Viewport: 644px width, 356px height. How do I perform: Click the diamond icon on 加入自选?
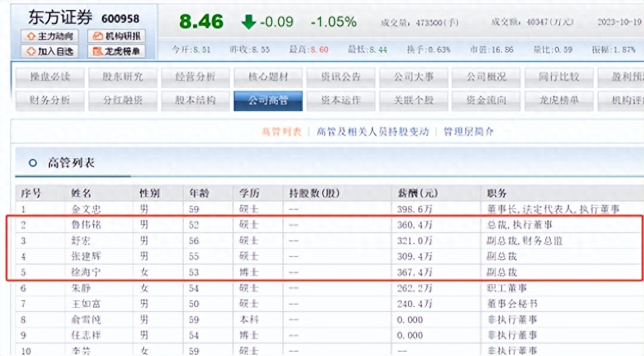(31, 51)
